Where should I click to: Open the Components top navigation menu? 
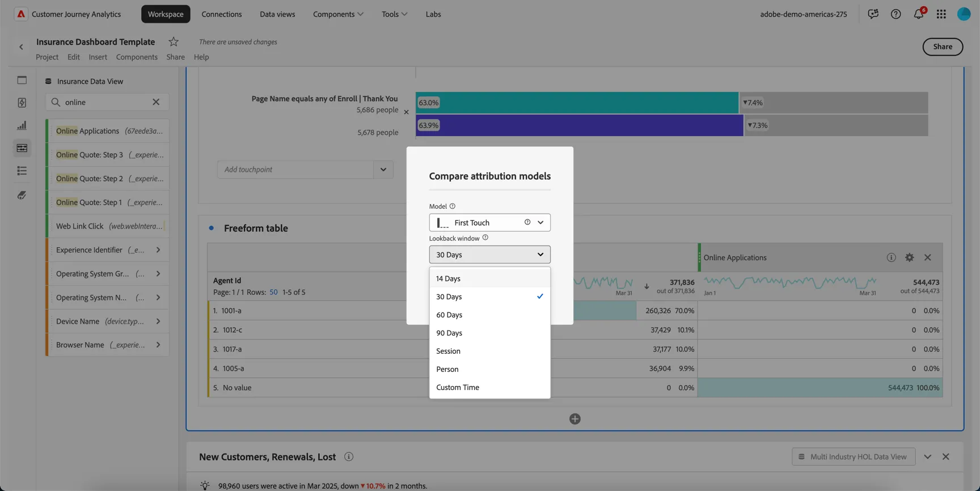[x=338, y=14]
